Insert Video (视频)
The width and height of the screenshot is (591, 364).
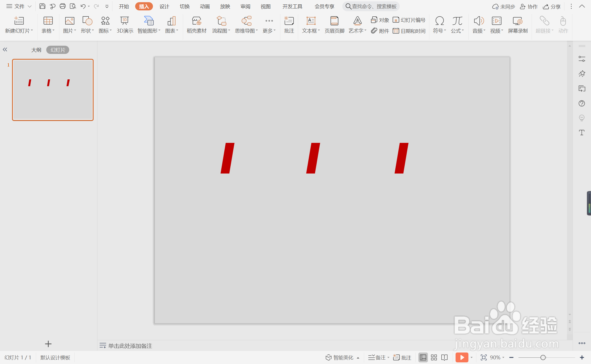coord(497,25)
